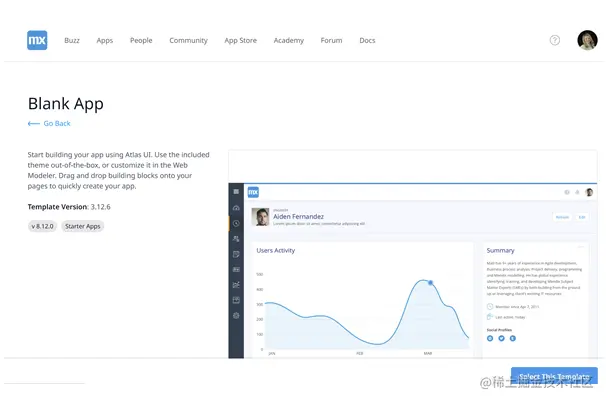Click Aiden Fernandez profile photo in preview
The image size is (606, 402).
click(260, 217)
